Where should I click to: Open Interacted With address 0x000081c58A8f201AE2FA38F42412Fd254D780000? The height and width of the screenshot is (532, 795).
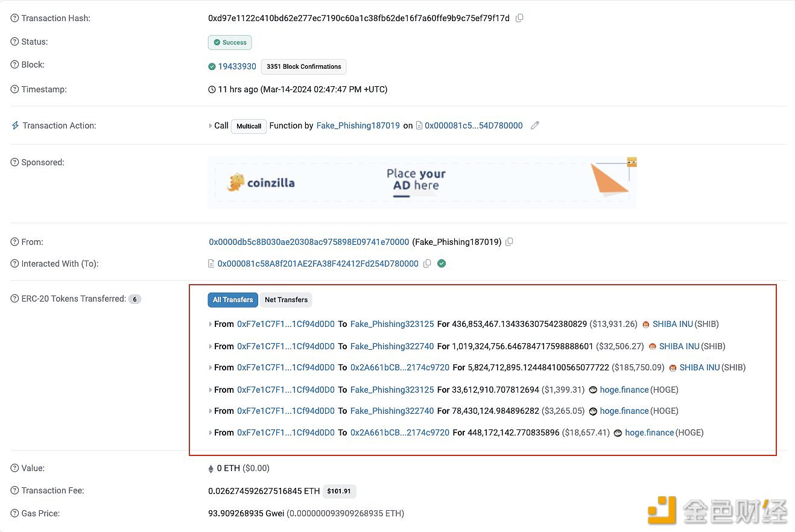coord(318,264)
